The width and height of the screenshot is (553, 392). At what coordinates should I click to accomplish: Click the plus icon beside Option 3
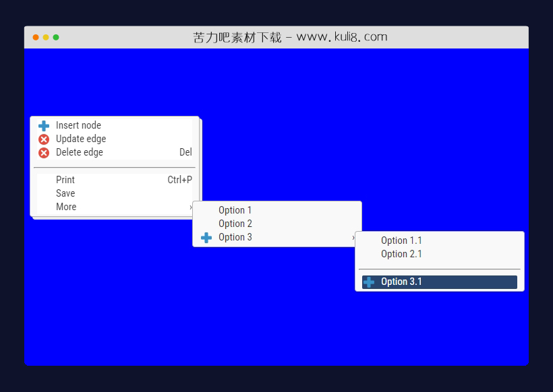point(206,238)
